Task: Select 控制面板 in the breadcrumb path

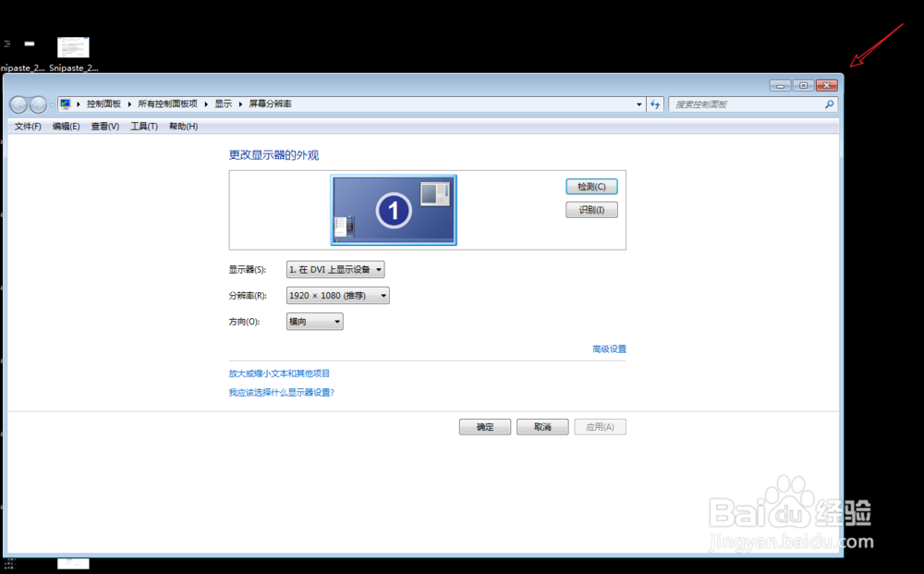Action: click(x=103, y=104)
